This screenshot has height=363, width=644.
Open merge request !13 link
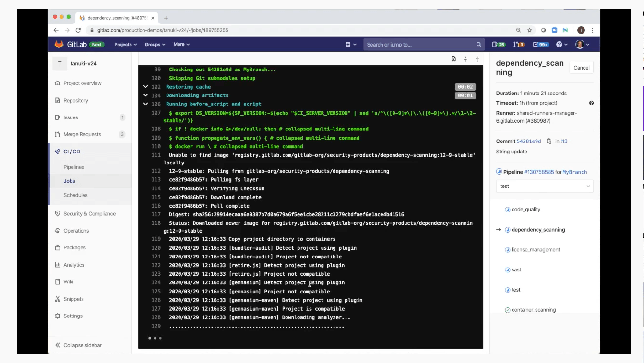[x=564, y=141]
